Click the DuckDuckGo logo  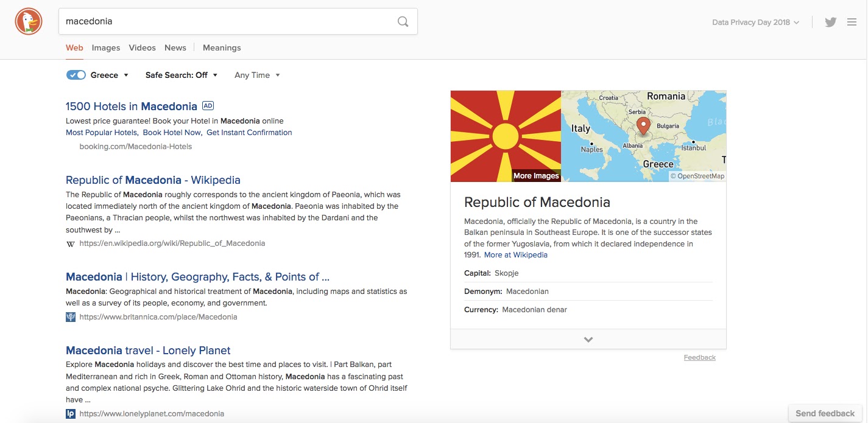[29, 22]
